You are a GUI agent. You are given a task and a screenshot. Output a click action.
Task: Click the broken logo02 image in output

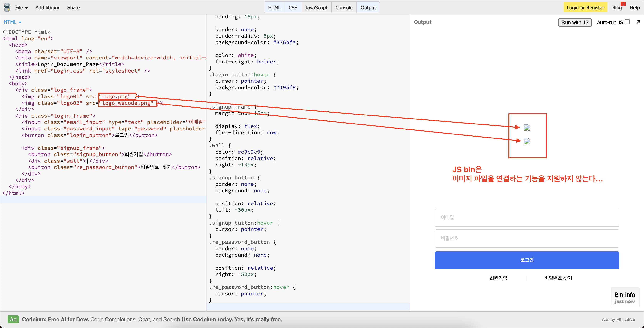click(527, 142)
